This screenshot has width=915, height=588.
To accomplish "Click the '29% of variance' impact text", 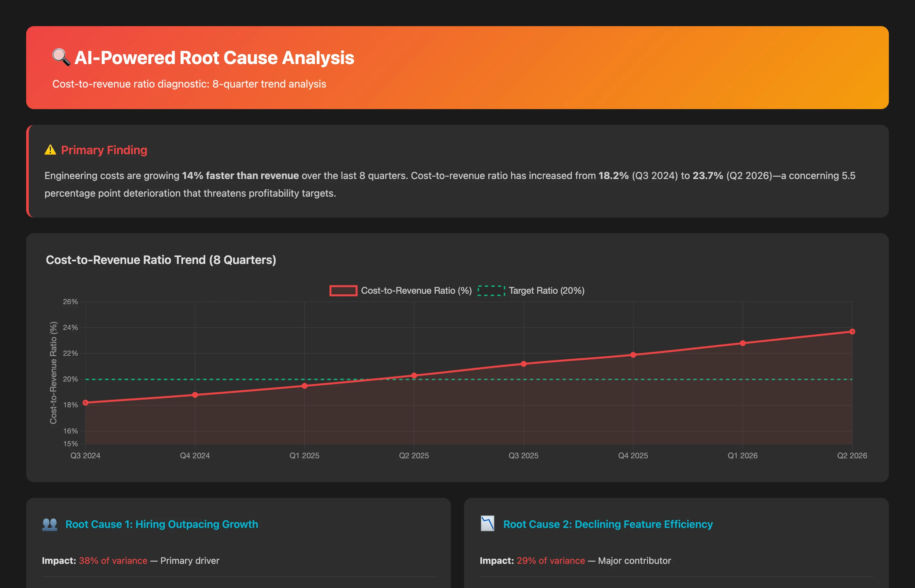I will click(551, 561).
